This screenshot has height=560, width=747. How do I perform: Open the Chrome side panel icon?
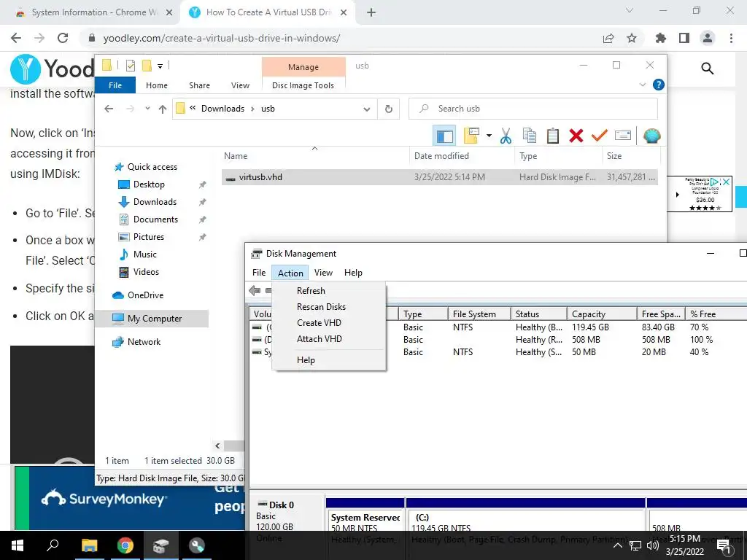click(684, 38)
